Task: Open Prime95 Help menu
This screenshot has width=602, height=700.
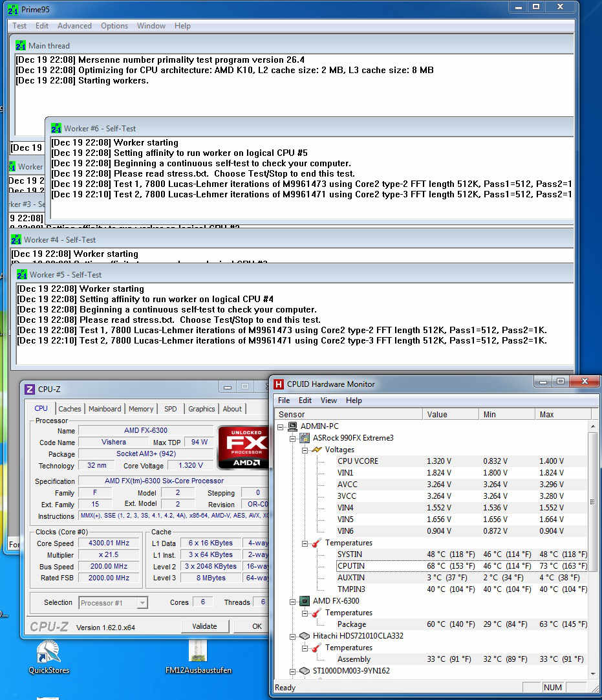Action: [x=182, y=26]
